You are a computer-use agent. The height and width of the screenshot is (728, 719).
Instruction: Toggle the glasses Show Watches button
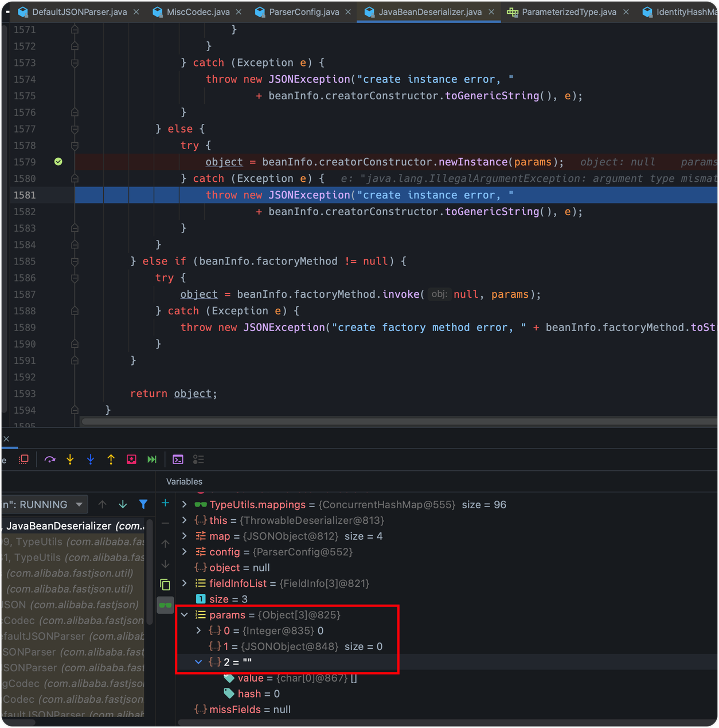click(x=165, y=605)
